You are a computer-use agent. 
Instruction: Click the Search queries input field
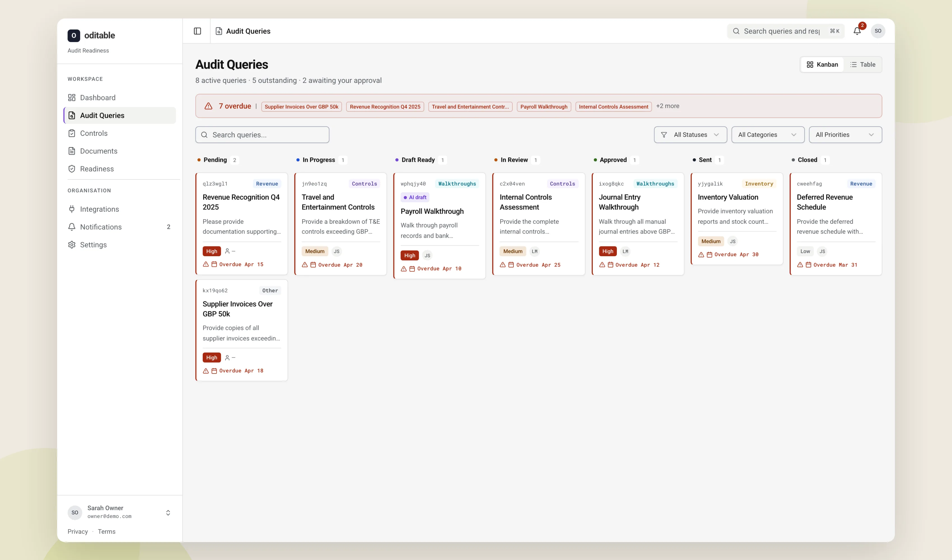tap(262, 134)
